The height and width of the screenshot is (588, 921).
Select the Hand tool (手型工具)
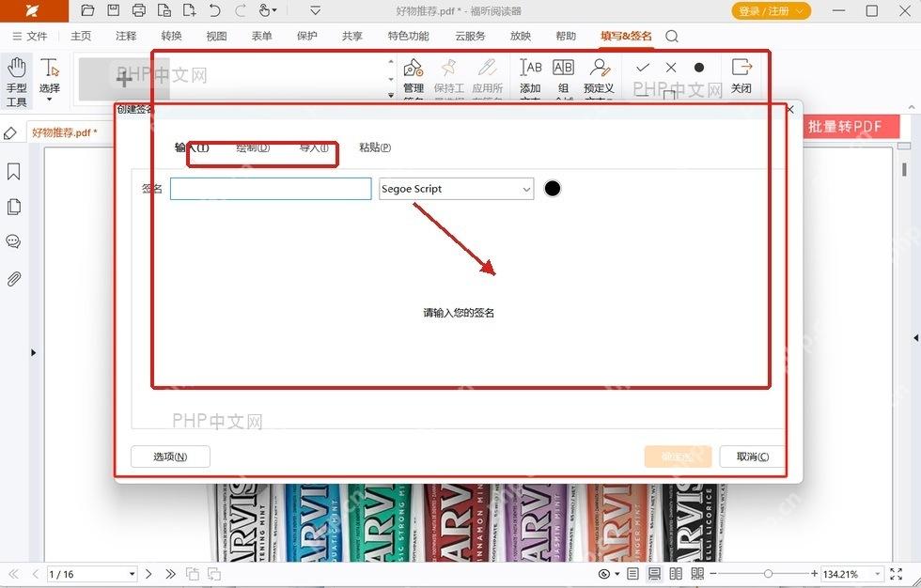pyautogui.click(x=17, y=82)
